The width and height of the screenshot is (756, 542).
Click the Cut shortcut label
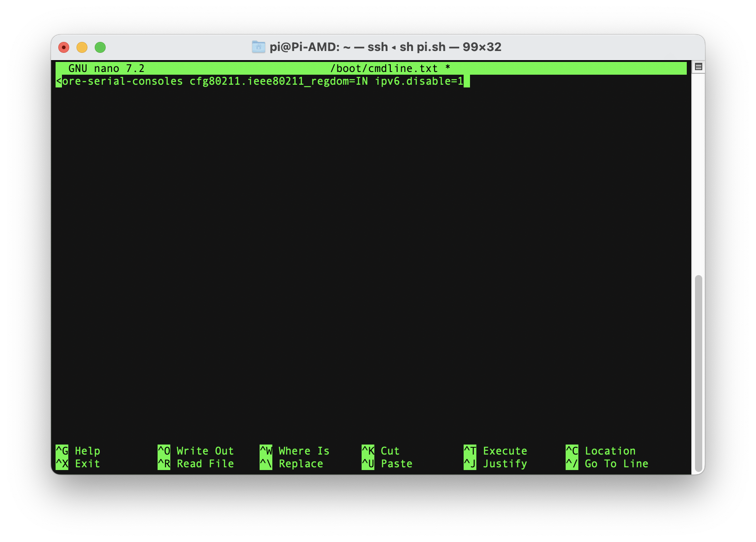pos(390,451)
